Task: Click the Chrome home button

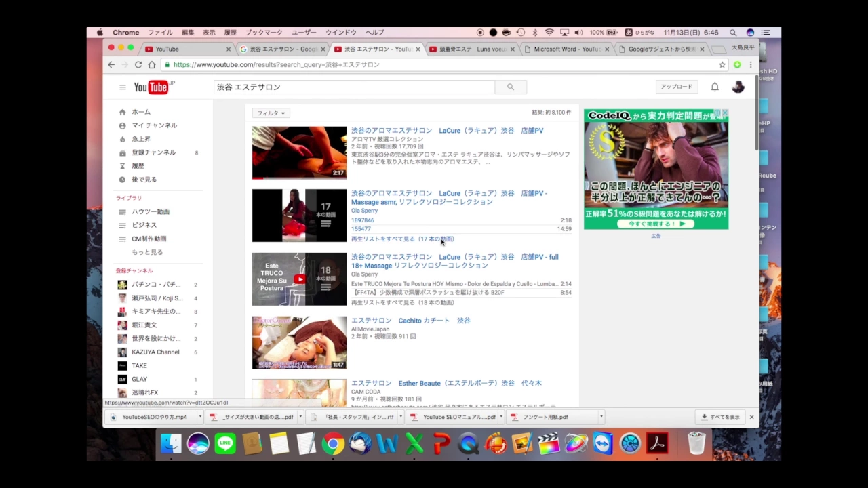Action: tap(152, 65)
